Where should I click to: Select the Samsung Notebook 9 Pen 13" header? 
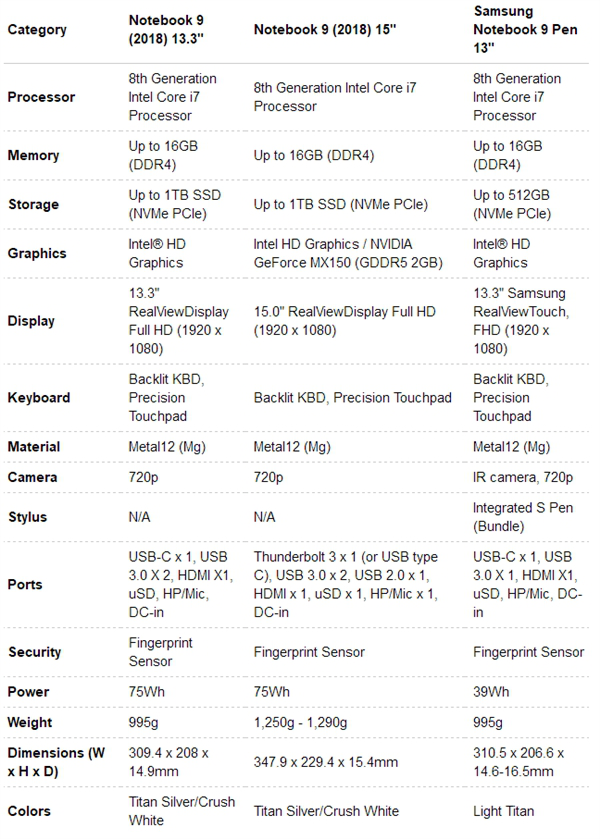pyautogui.click(x=525, y=29)
